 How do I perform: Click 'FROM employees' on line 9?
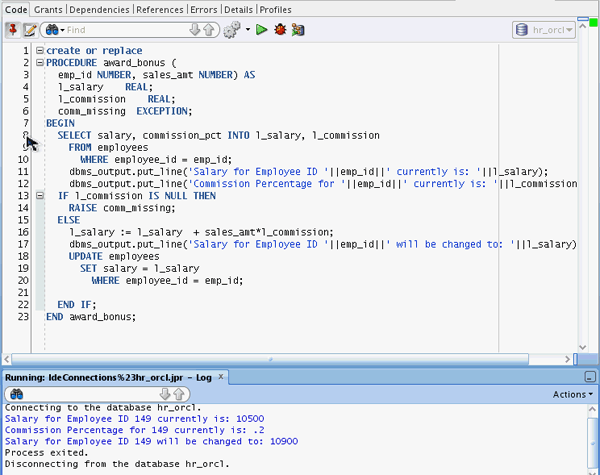point(108,147)
